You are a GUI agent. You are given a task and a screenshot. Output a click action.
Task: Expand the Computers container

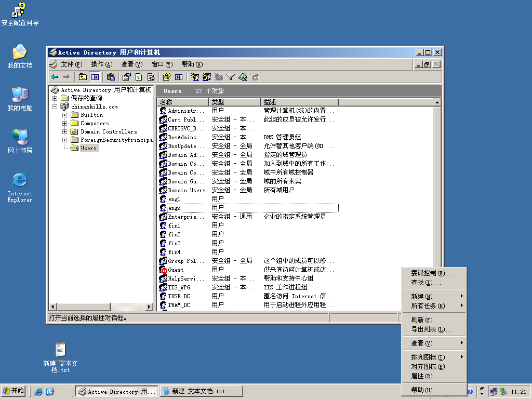click(x=64, y=123)
